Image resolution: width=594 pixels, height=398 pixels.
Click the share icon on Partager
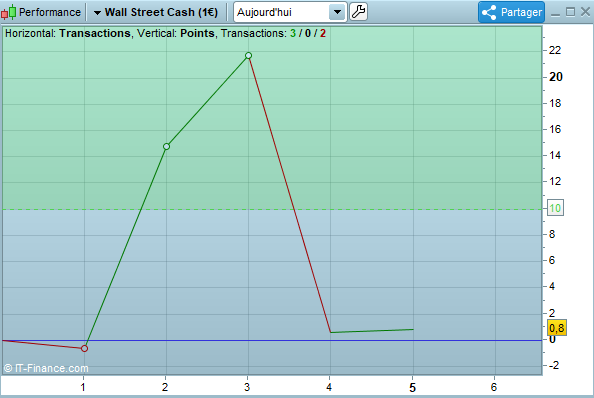[x=489, y=12]
